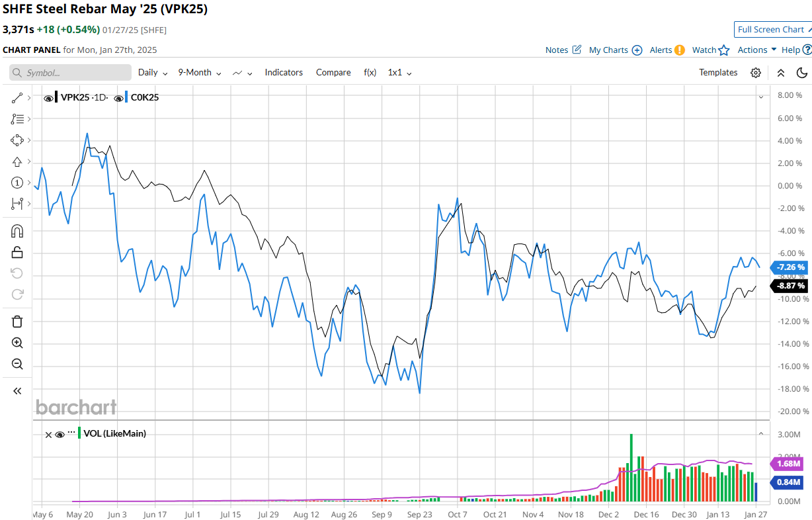
Task: Open the Indicators menu
Action: pos(284,73)
